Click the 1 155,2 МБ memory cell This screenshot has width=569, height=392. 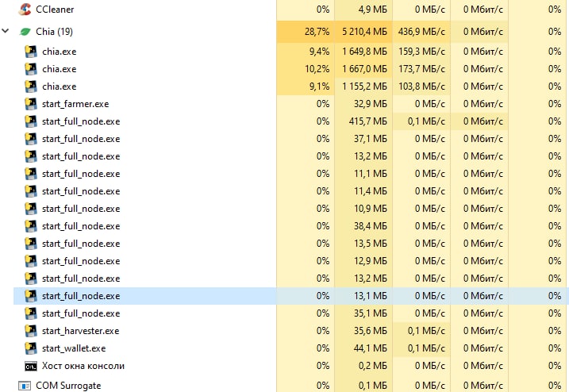coord(364,86)
